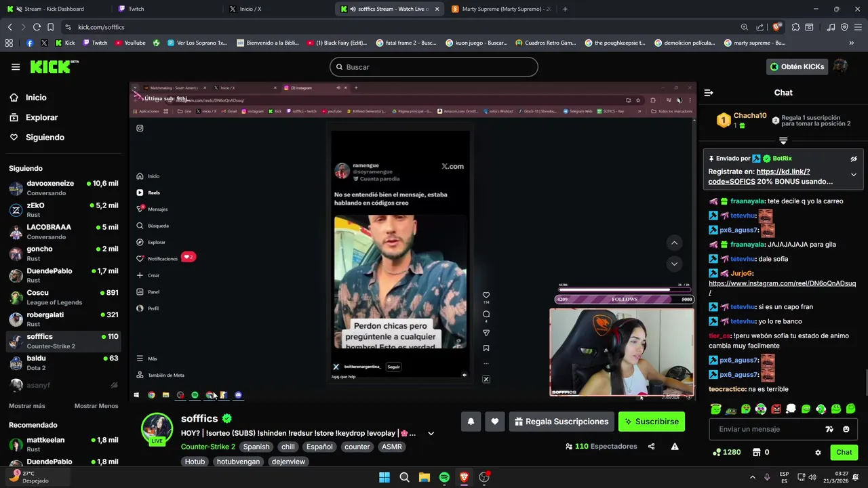Reload the current page
The image size is (868, 488).
click(x=37, y=27)
